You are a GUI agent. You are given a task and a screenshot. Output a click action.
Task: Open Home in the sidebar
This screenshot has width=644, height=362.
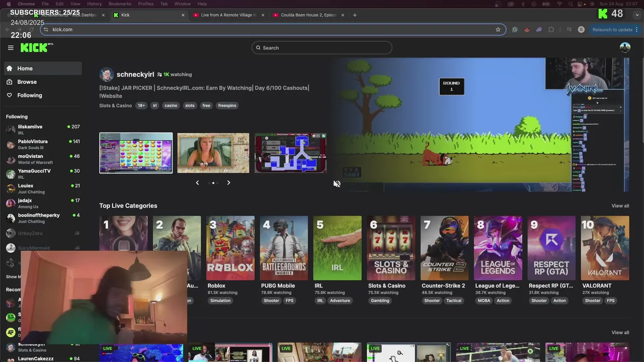(43, 68)
